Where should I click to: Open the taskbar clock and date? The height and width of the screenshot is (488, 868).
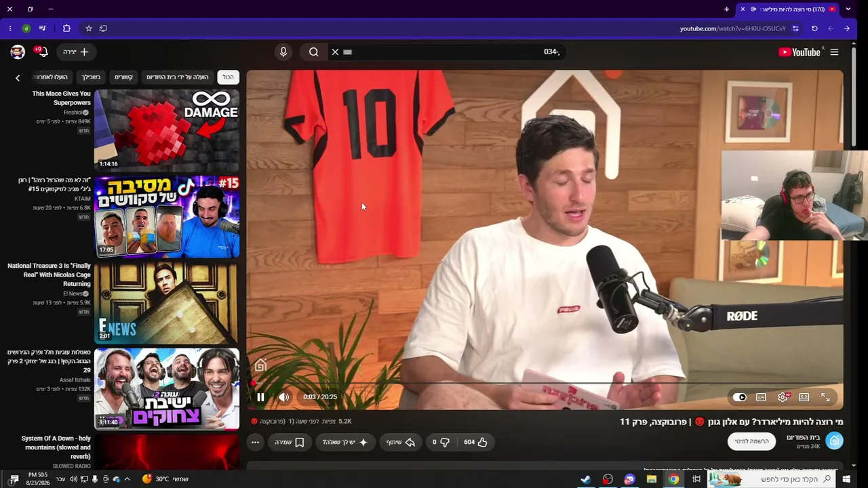click(38, 479)
